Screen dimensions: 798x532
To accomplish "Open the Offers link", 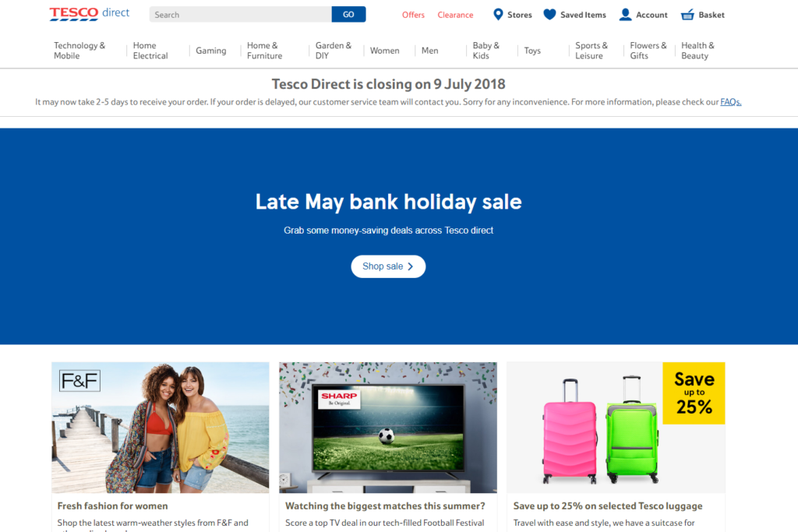I will (x=413, y=15).
